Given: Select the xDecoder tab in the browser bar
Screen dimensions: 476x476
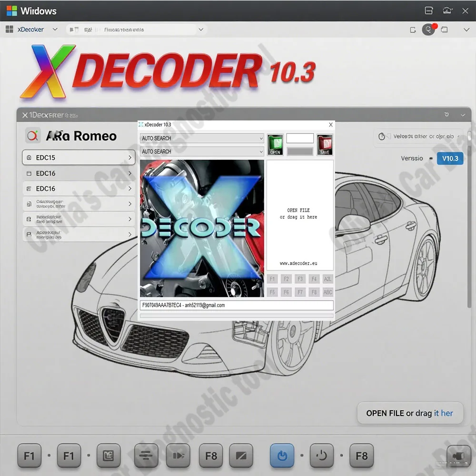Looking at the screenshot, I should 31,29.
